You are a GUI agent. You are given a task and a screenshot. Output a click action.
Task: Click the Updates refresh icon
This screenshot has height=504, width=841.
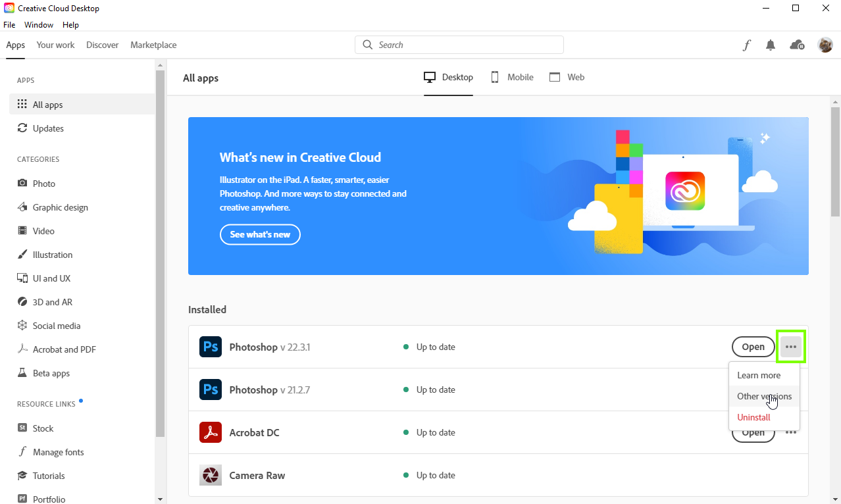click(22, 128)
